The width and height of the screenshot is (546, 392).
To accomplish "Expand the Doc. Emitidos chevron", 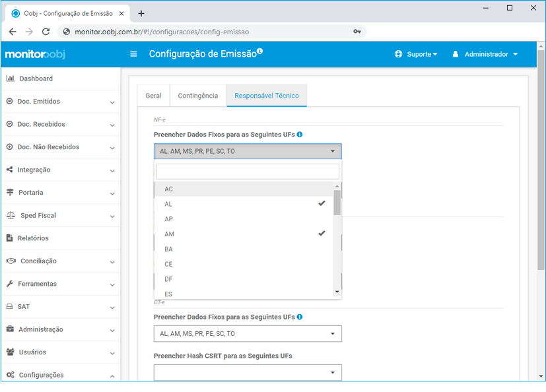I will pos(112,102).
